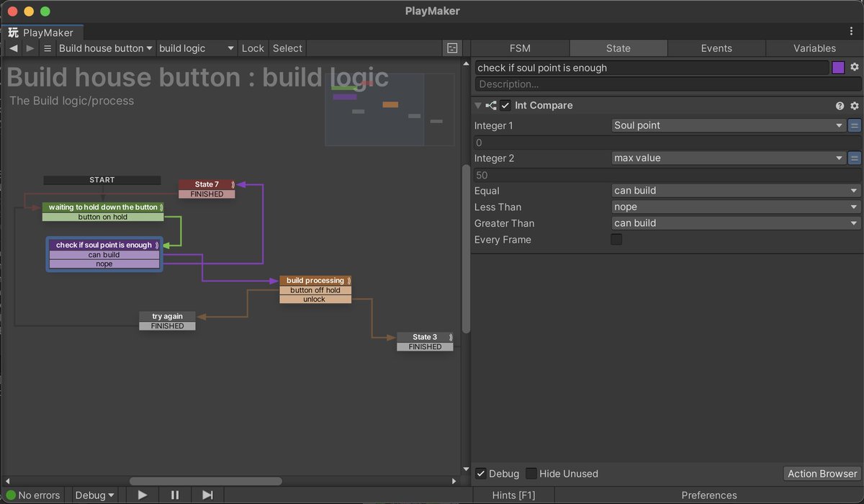Select the State 7 node
The height and width of the screenshot is (504, 864).
point(207,184)
